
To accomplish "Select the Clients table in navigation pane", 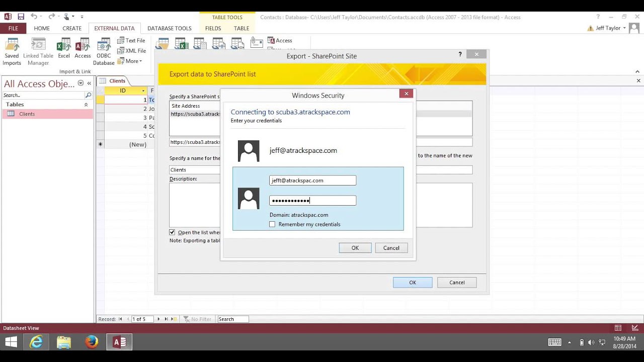I will pyautogui.click(x=48, y=114).
